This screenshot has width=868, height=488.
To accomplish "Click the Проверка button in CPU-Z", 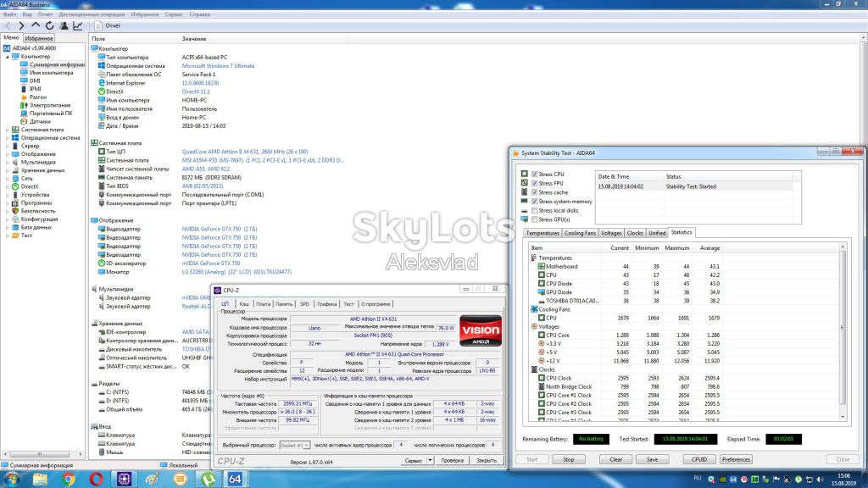I will [x=453, y=460].
